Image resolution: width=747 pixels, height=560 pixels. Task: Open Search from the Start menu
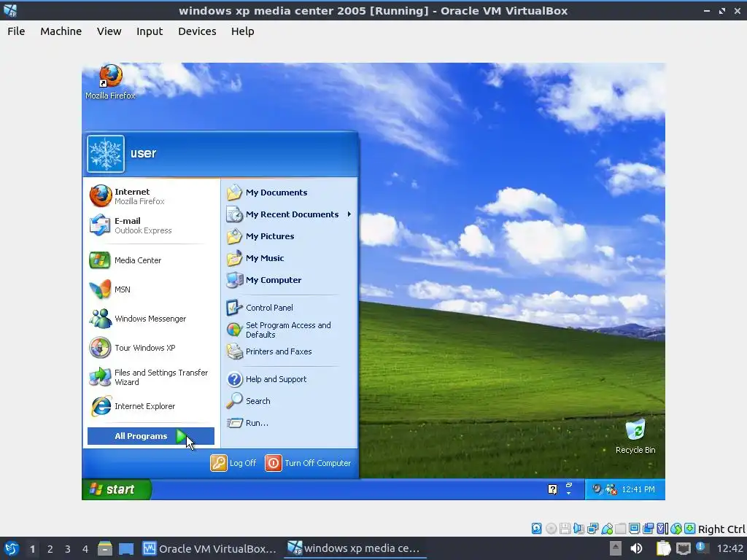(x=289, y=401)
